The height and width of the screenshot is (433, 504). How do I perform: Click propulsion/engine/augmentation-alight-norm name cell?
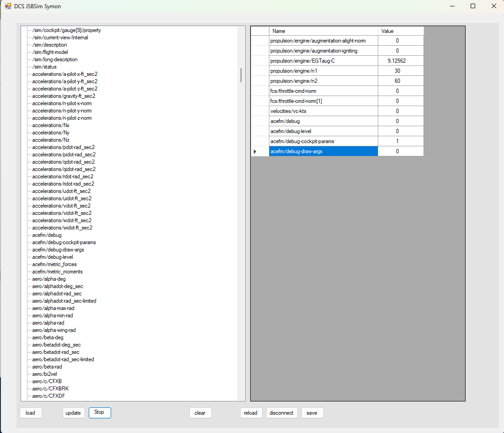323,41
